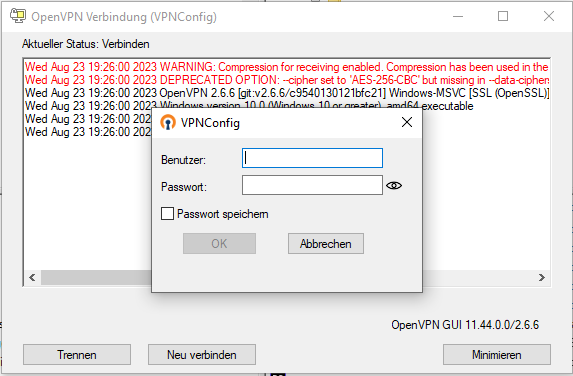Image resolution: width=573 pixels, height=376 pixels.
Task: Enable the Passwort speichern checkbox
Action: point(167,214)
